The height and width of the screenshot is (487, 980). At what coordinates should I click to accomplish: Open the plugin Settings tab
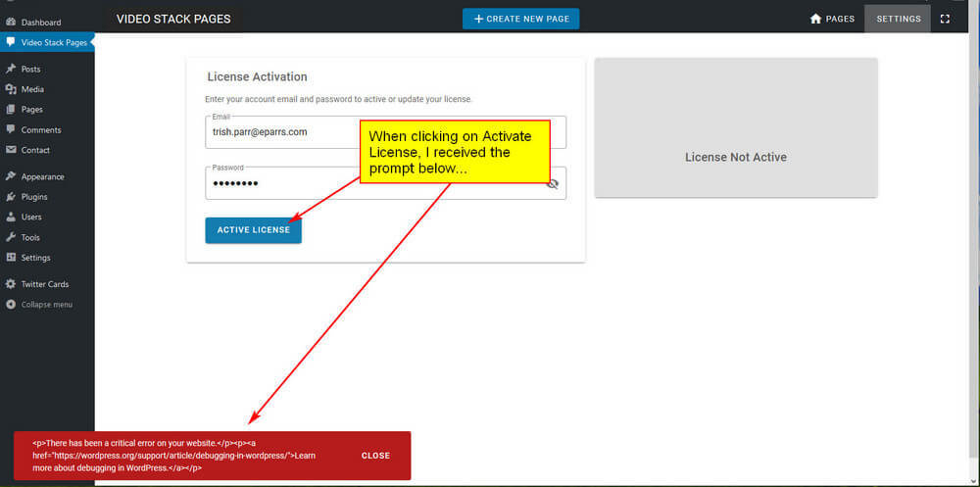tap(898, 19)
